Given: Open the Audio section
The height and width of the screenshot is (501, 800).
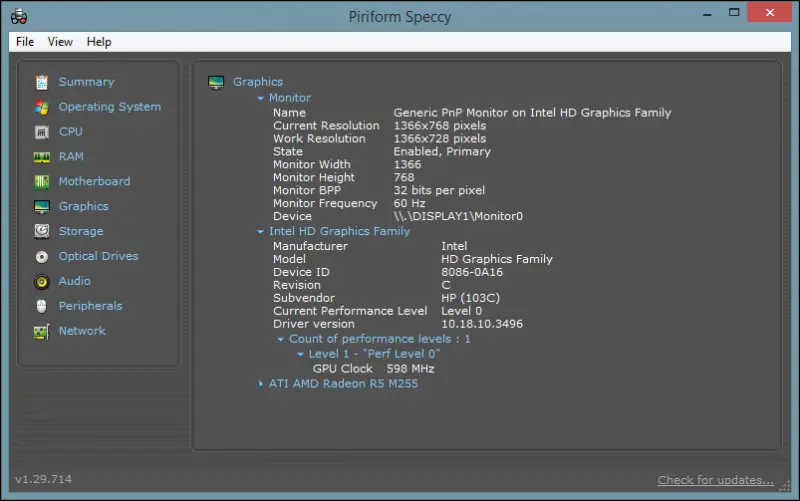Looking at the screenshot, I should tap(74, 281).
